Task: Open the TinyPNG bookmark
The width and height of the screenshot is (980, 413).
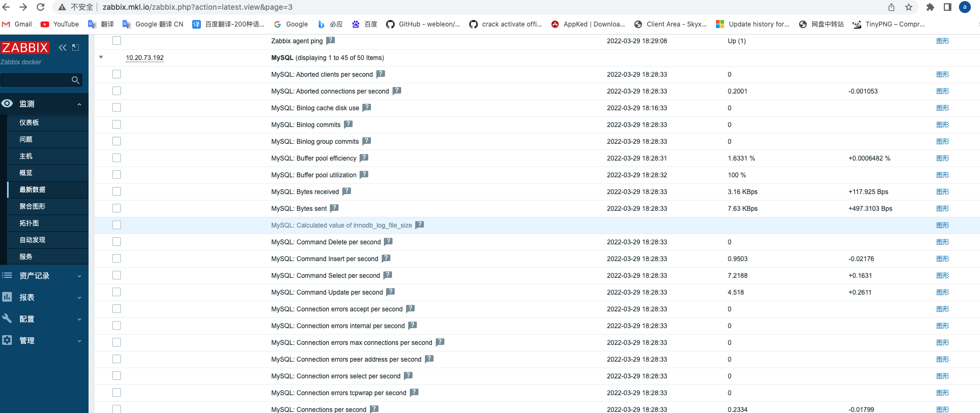Action: [x=889, y=24]
